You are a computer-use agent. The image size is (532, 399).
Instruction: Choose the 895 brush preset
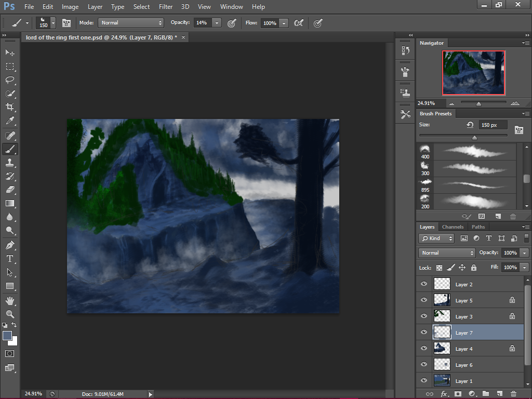(x=468, y=185)
